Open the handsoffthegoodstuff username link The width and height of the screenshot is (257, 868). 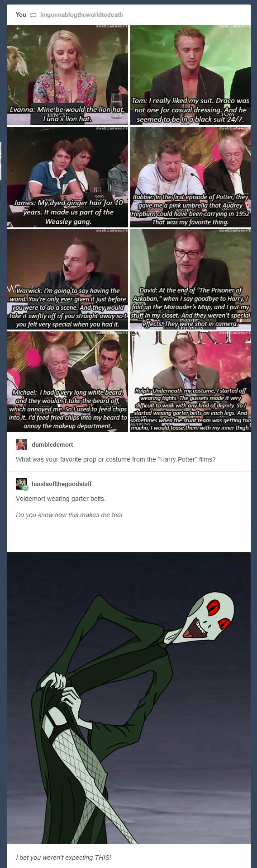click(61, 484)
